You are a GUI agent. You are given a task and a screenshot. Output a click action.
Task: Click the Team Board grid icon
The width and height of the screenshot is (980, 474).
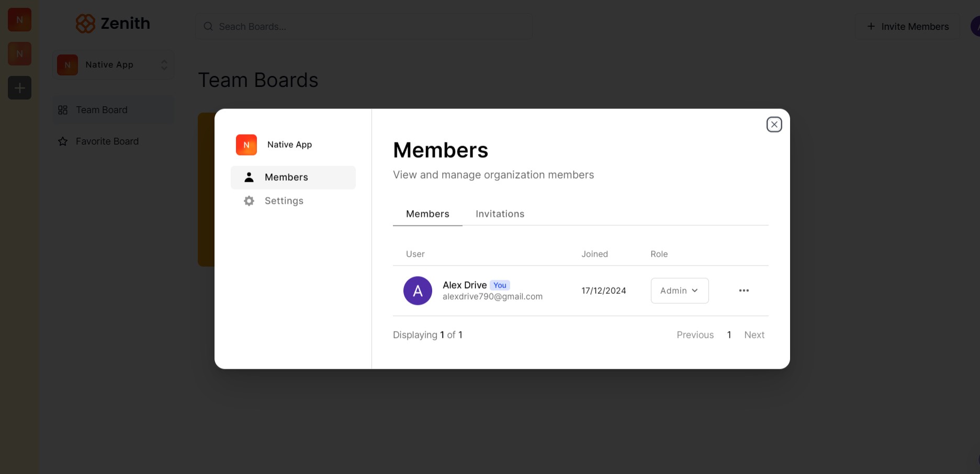click(63, 110)
